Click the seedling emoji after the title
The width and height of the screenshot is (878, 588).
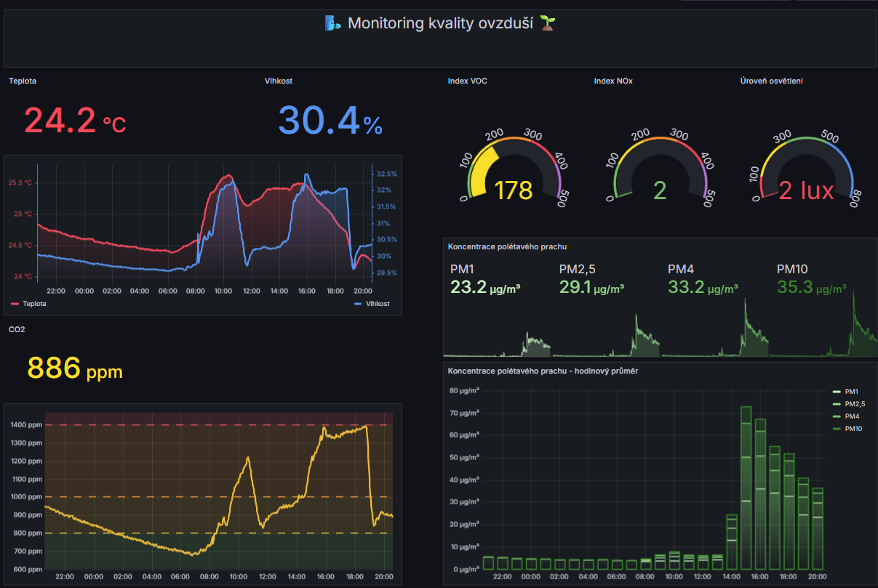[547, 23]
